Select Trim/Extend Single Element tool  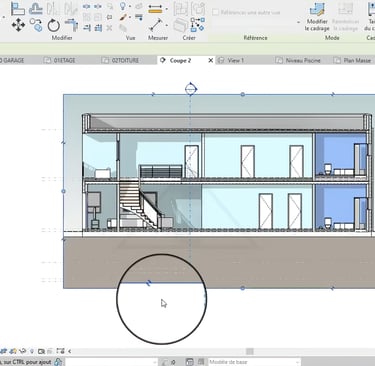pos(87,28)
